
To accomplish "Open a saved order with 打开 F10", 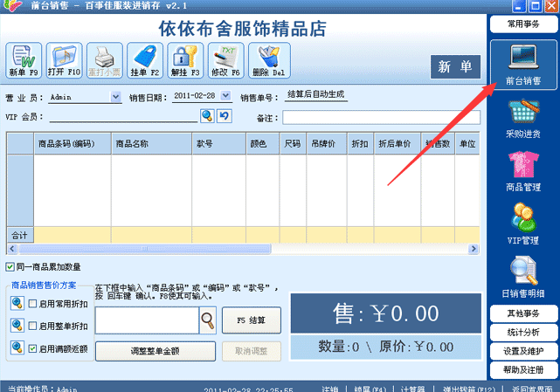I will point(65,60).
